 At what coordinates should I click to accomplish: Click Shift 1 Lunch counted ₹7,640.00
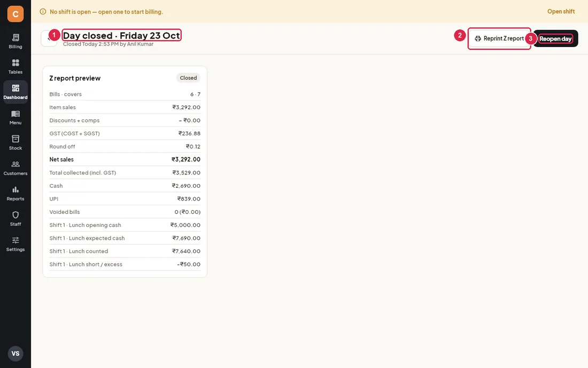coord(187,251)
